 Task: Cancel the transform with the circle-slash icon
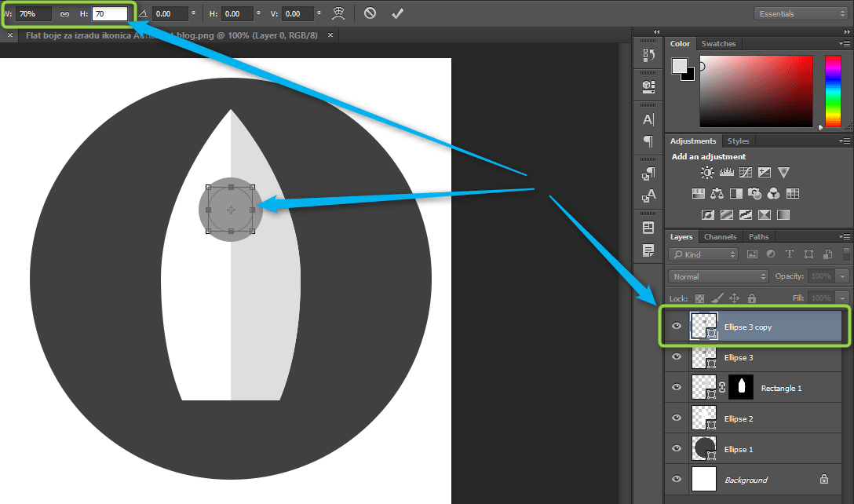pos(370,13)
